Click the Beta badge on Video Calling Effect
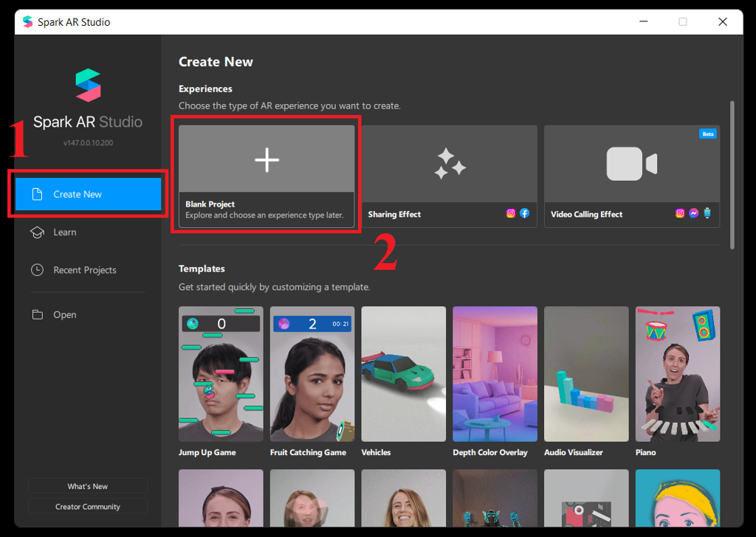Viewport: 756px width, 537px height. pyautogui.click(x=708, y=134)
